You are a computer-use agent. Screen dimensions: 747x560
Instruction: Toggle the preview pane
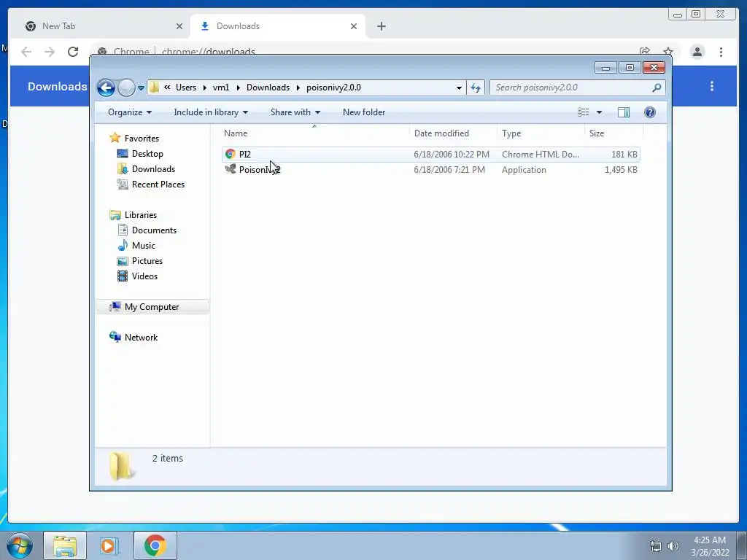(624, 112)
